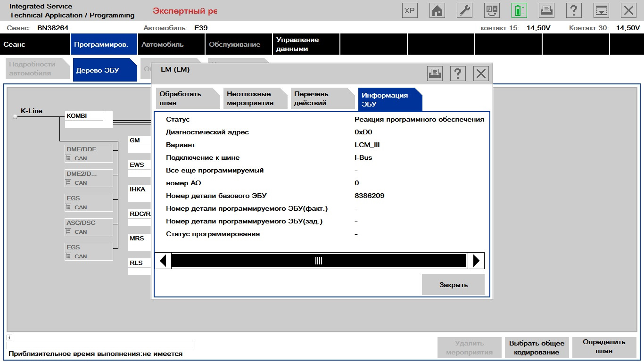
Task: Open the green battery status icon
Action: point(519,11)
